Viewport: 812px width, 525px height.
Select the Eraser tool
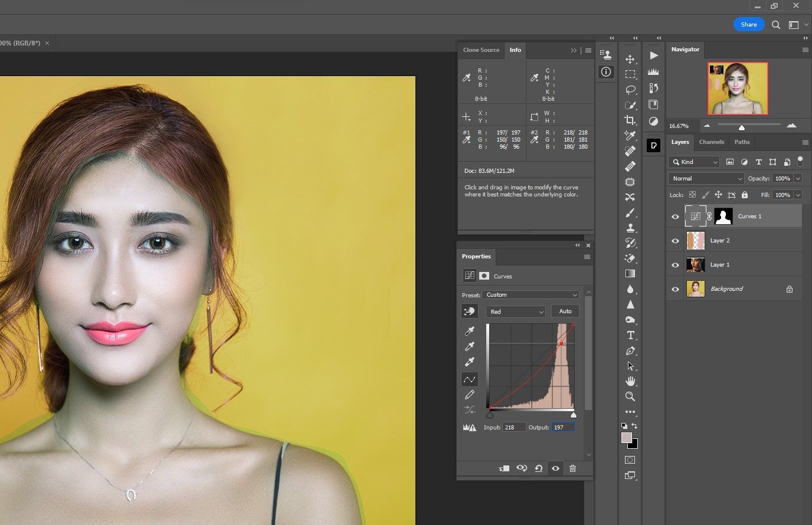coord(630,258)
